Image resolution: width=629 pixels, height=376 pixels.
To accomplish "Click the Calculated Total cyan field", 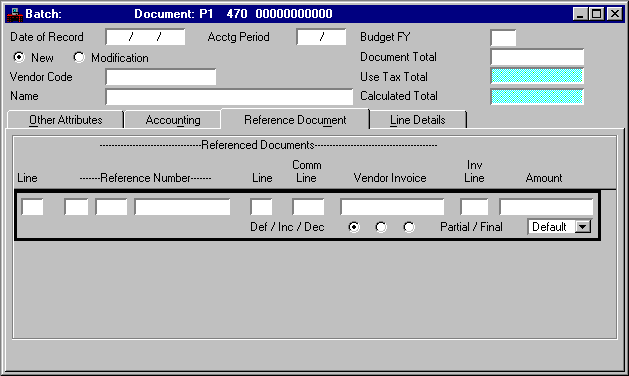I will [x=537, y=97].
